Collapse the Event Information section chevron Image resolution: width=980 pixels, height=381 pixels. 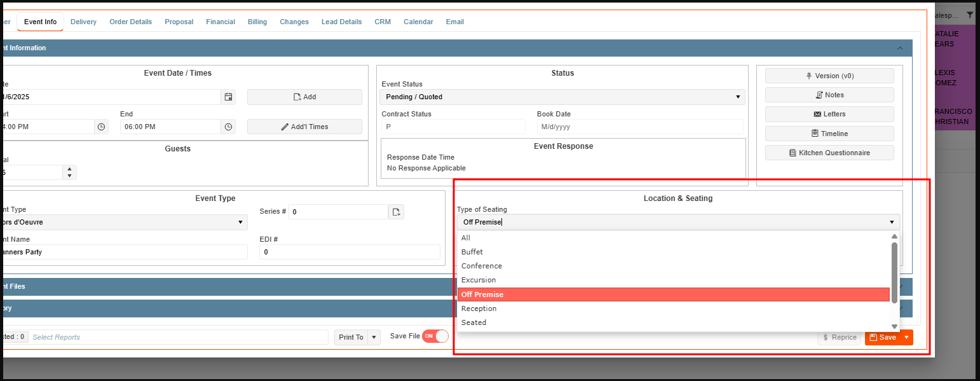(900, 48)
